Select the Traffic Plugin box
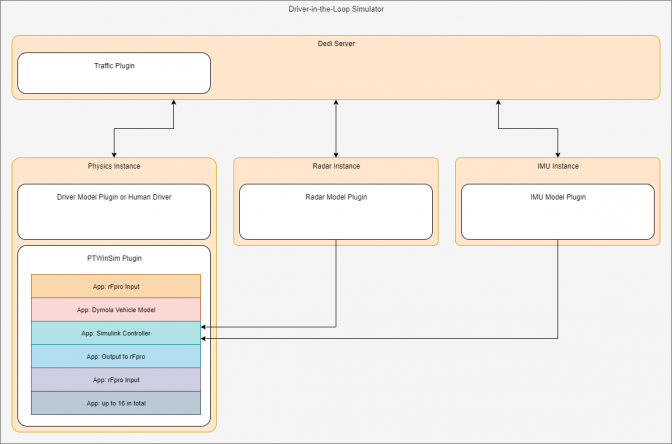Image resolution: width=672 pixels, height=444 pixels. point(114,73)
